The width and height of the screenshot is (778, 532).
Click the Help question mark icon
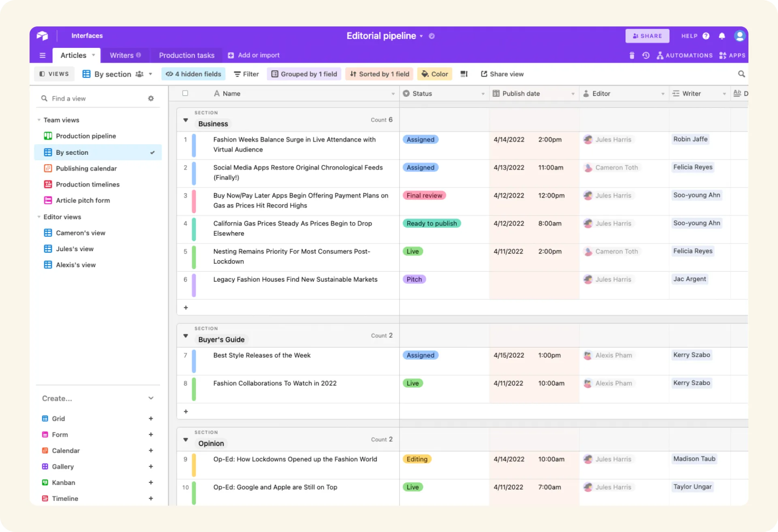tap(706, 36)
